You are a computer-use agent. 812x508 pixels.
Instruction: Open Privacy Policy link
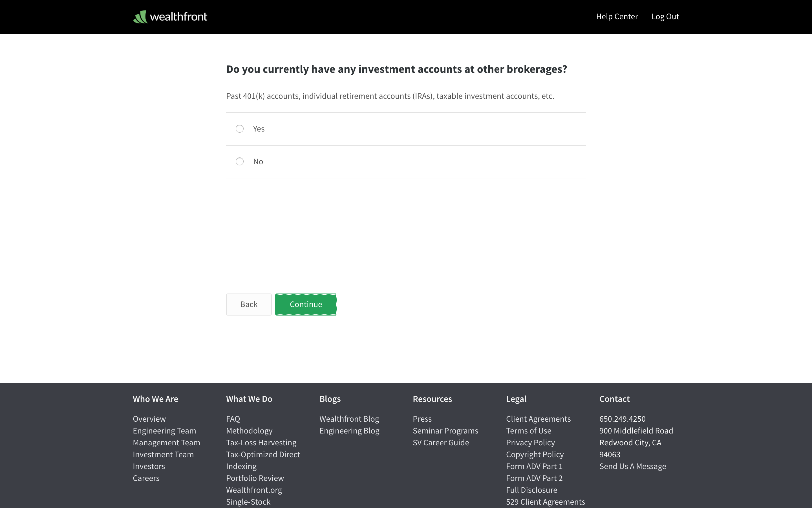point(531,443)
